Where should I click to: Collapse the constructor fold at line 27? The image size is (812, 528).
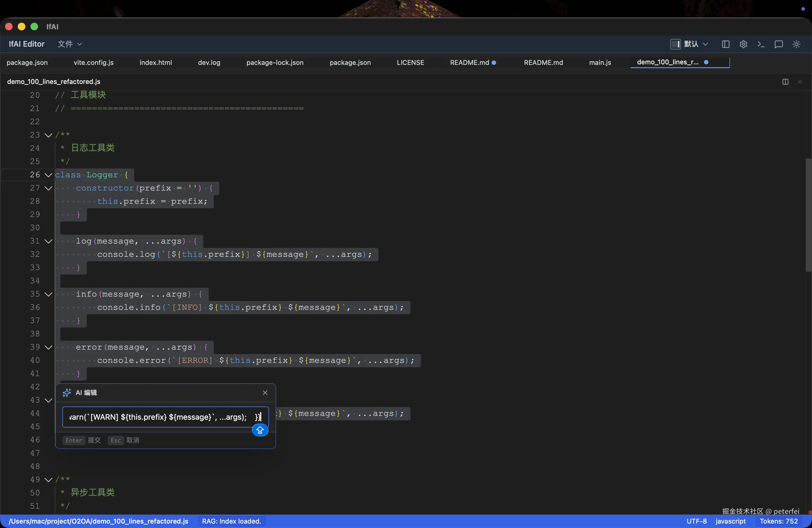[x=48, y=188]
